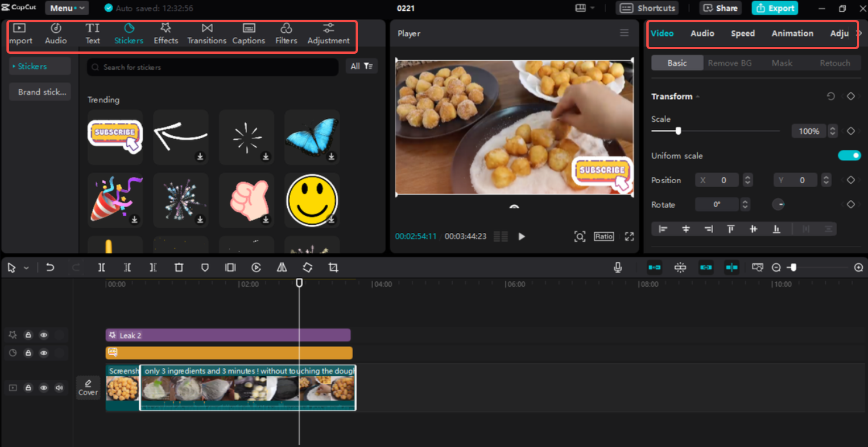
Task: Align clip to bottom edge
Action: (x=777, y=229)
